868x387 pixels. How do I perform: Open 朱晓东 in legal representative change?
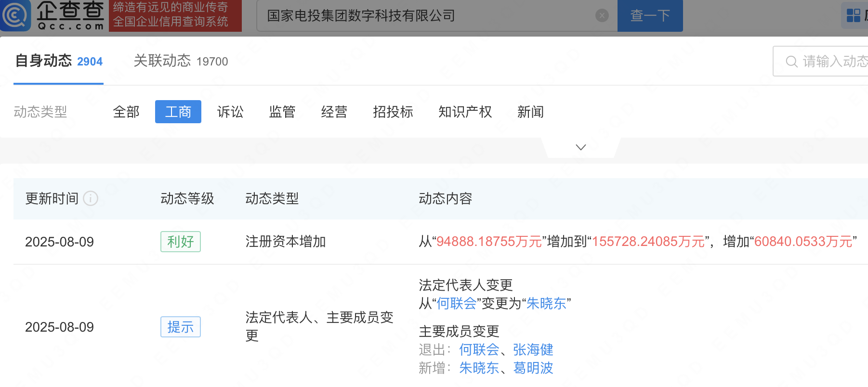546,303
